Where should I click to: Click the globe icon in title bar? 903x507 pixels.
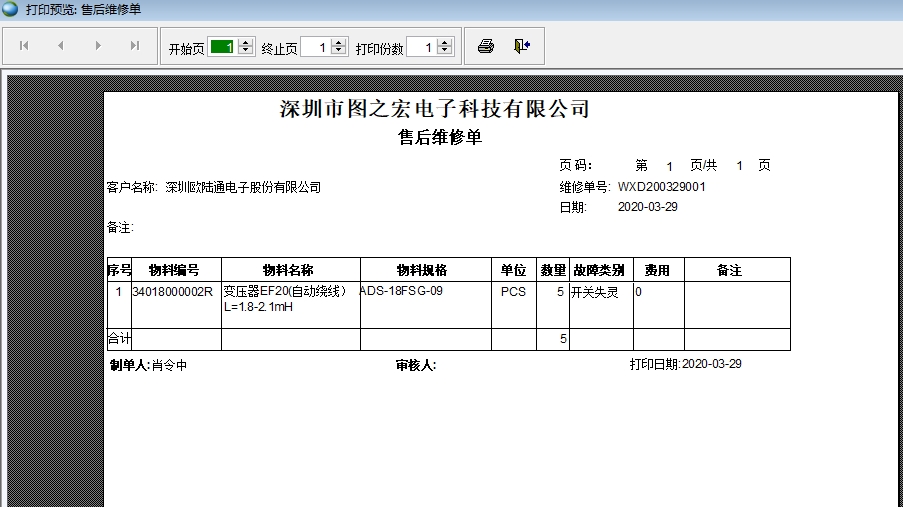pyautogui.click(x=10, y=9)
